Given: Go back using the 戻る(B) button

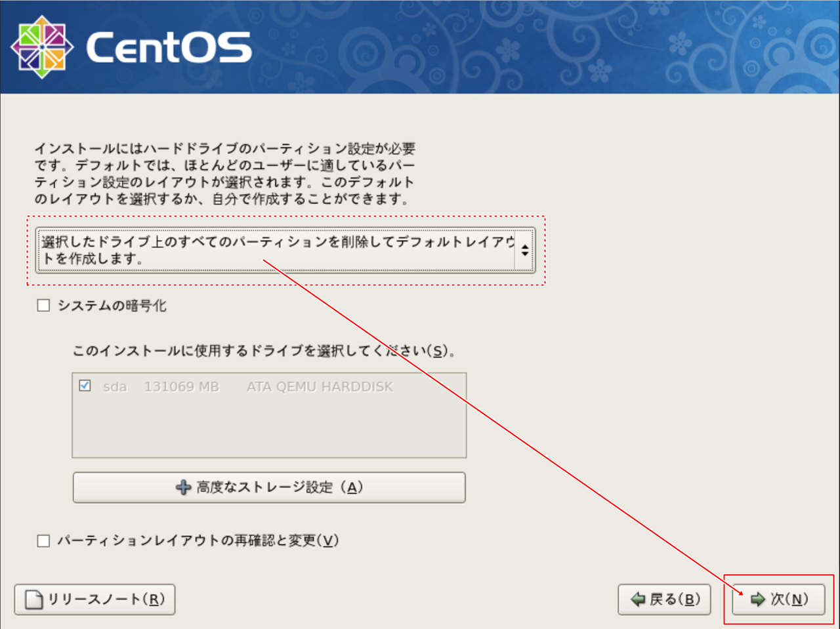Looking at the screenshot, I should (x=664, y=599).
